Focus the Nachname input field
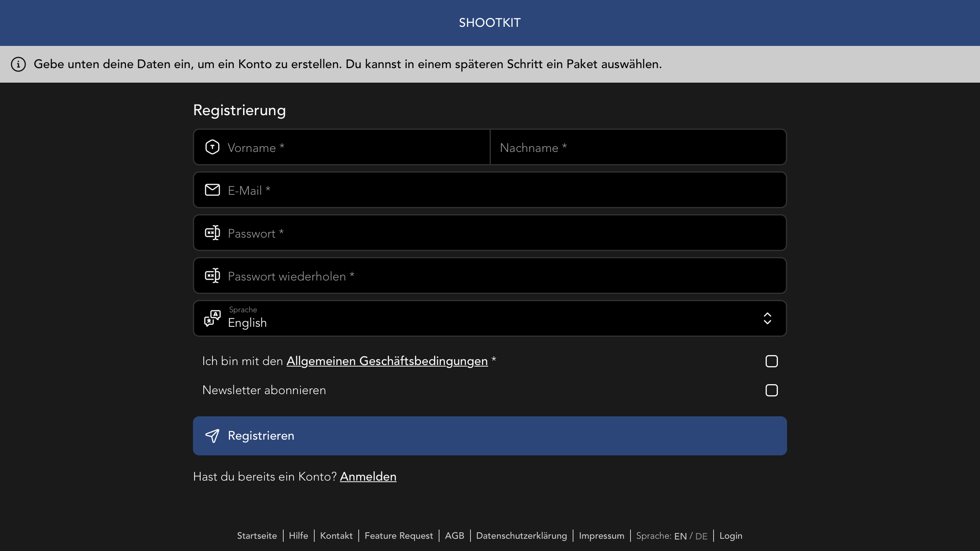980x551 pixels. (638, 147)
